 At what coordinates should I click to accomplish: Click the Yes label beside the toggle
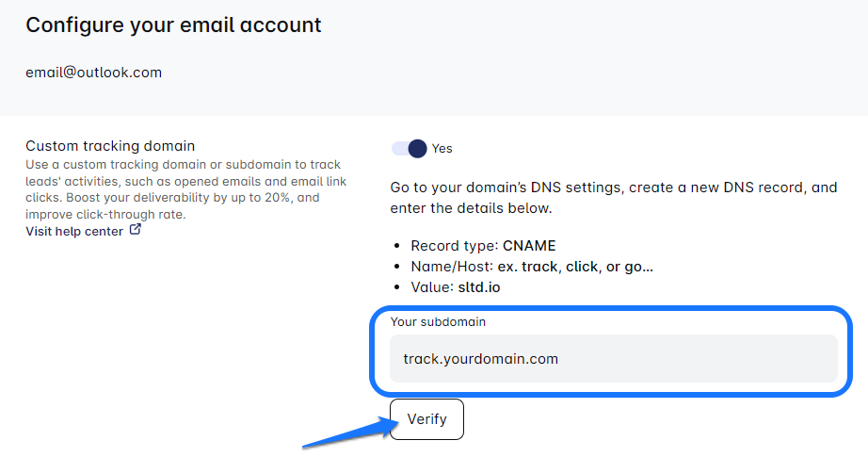click(x=442, y=148)
